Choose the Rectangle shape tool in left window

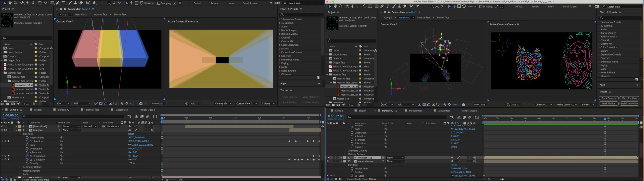pos(52,3)
